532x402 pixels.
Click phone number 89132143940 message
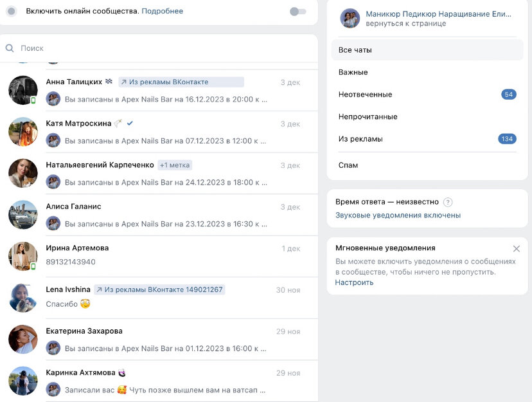pos(71,262)
